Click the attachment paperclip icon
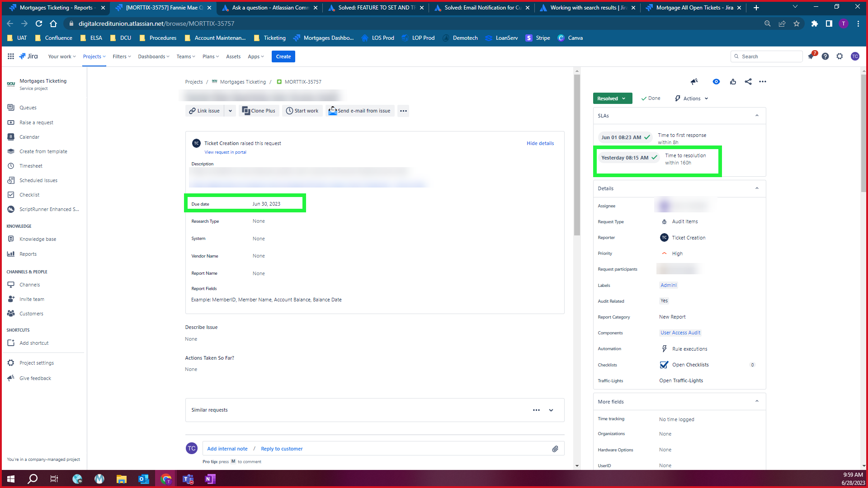Viewport: 868px width, 488px height. [555, 449]
